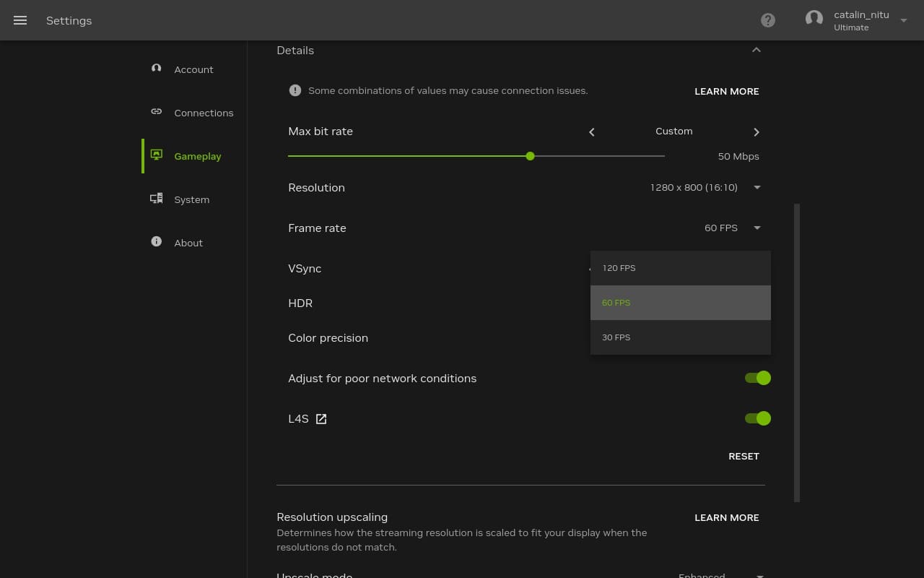Click the Connections link icon in sidebar

(x=156, y=112)
